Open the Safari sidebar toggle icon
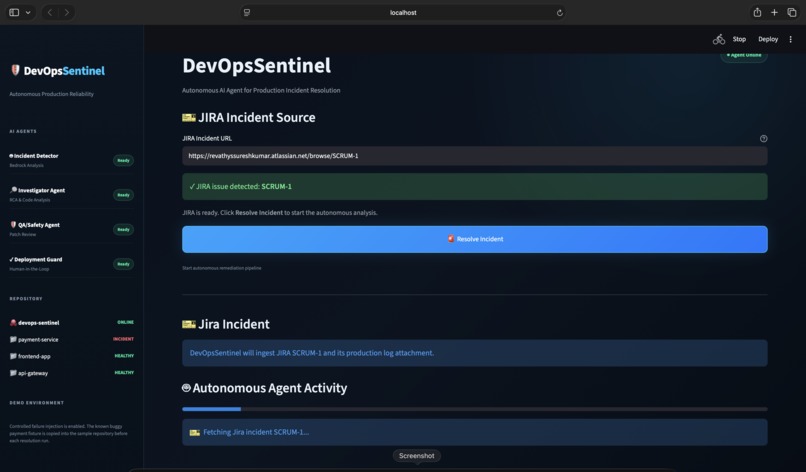Image resolution: width=806 pixels, height=472 pixels. pyautogui.click(x=14, y=12)
